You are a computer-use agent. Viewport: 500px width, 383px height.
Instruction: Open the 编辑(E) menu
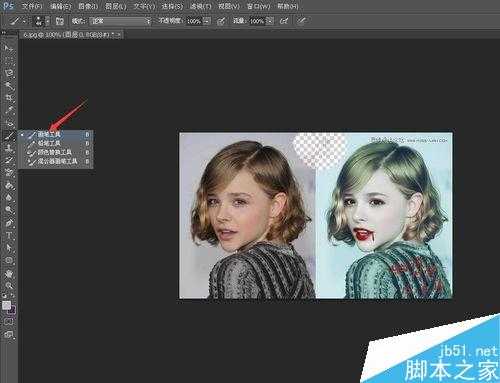point(60,6)
